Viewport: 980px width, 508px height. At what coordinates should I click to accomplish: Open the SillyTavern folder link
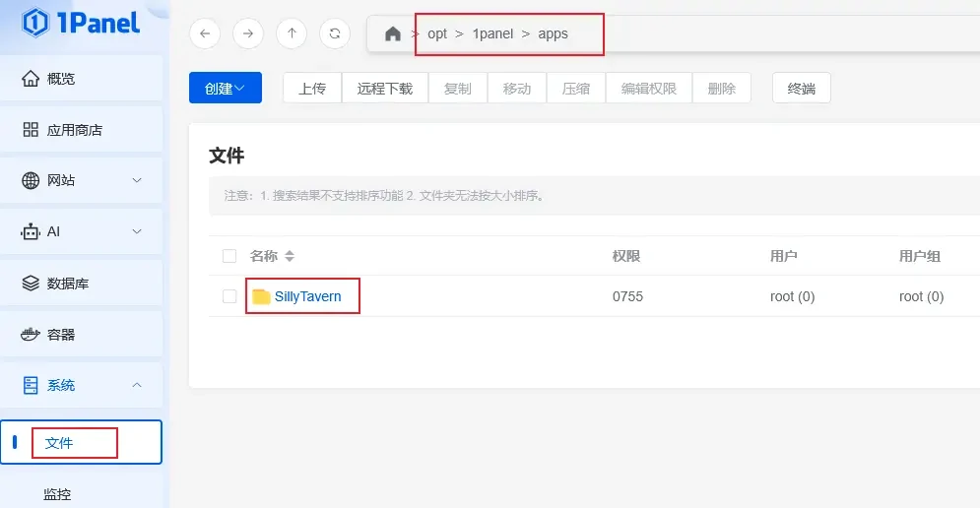click(x=307, y=296)
